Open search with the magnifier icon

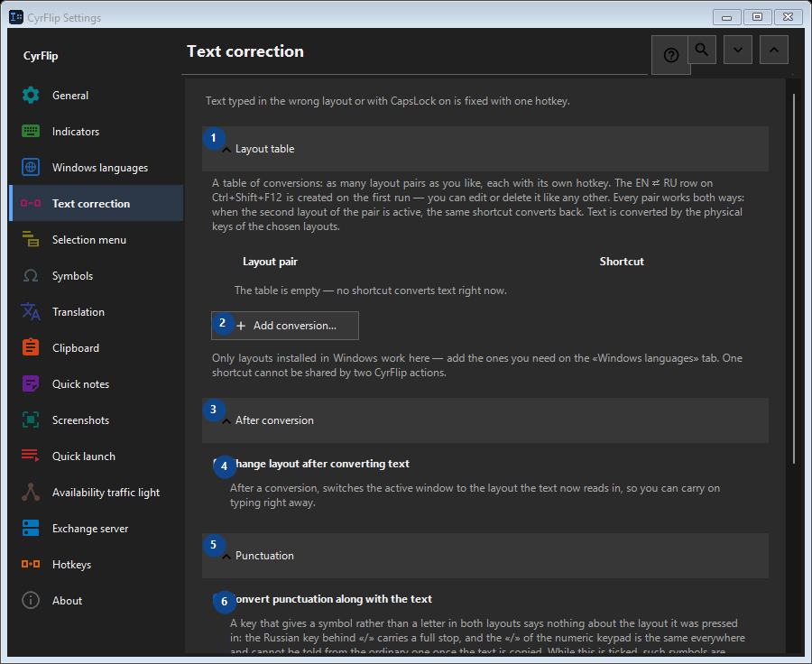[702, 50]
